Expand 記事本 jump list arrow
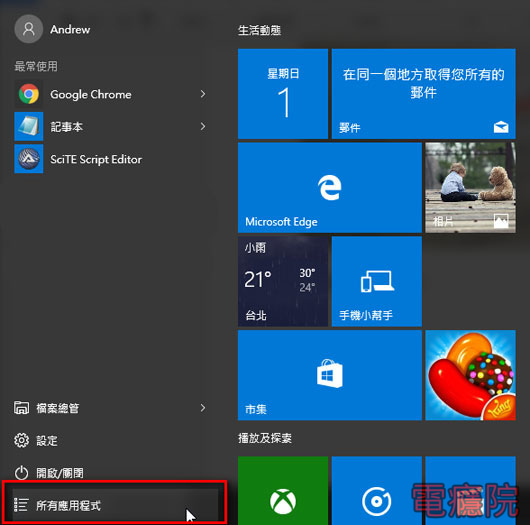The height and width of the screenshot is (525, 530). point(203,126)
